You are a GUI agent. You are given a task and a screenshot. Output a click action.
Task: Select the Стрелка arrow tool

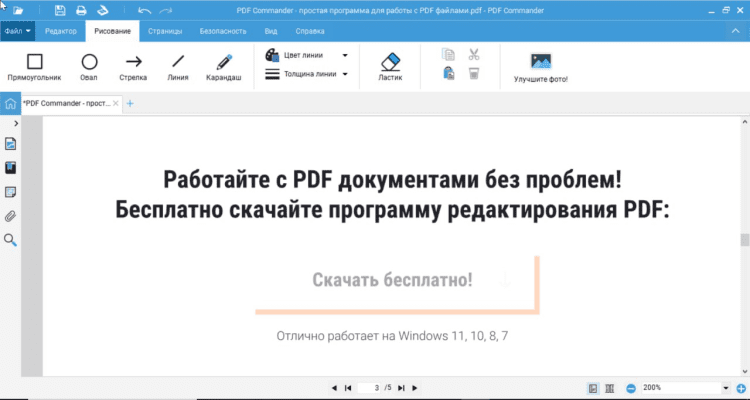coord(133,67)
